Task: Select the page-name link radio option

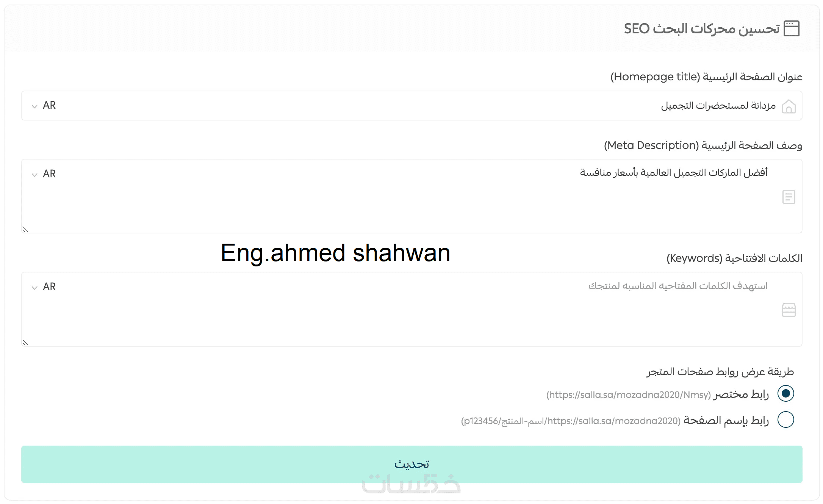Action: [x=785, y=420]
